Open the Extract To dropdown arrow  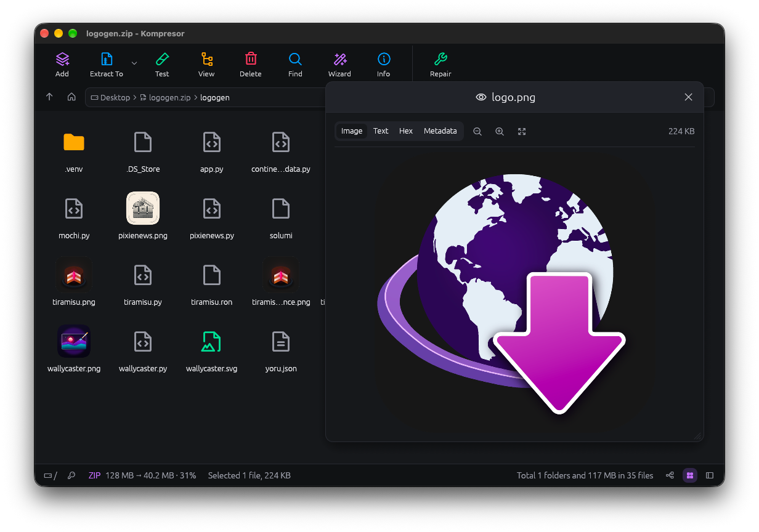click(x=134, y=63)
